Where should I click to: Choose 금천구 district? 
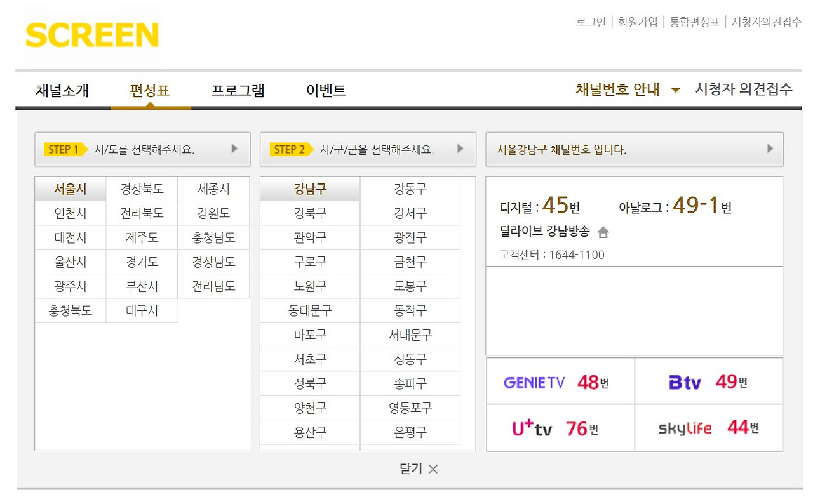click(410, 262)
